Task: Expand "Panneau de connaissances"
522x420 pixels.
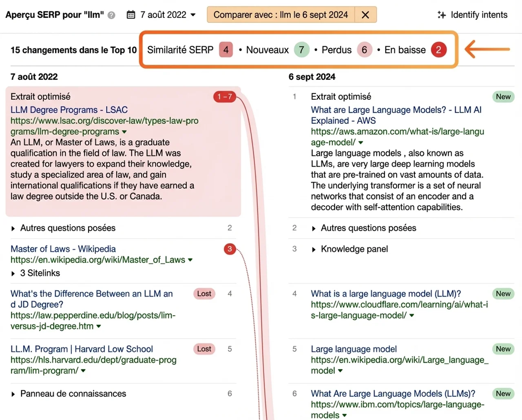Action: click(x=73, y=394)
